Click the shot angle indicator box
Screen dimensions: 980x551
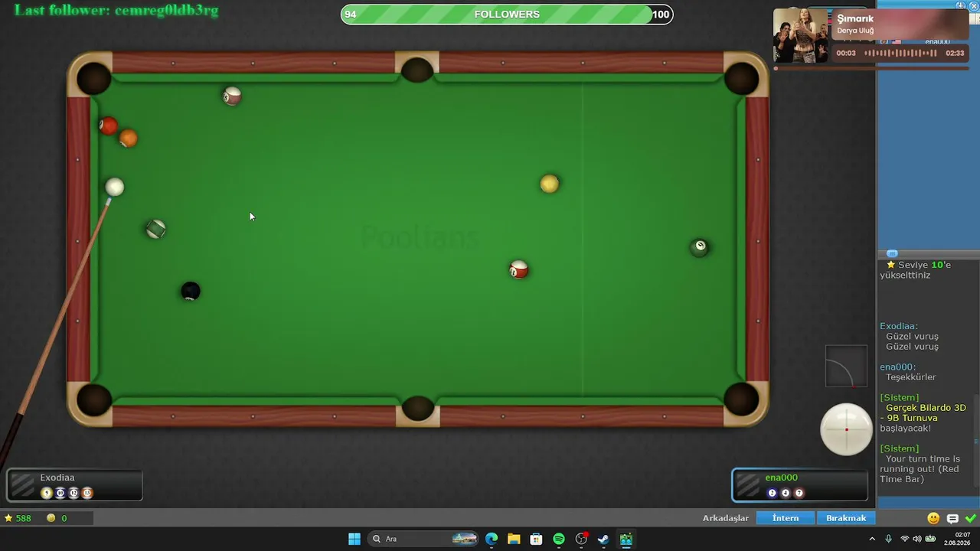(x=846, y=366)
